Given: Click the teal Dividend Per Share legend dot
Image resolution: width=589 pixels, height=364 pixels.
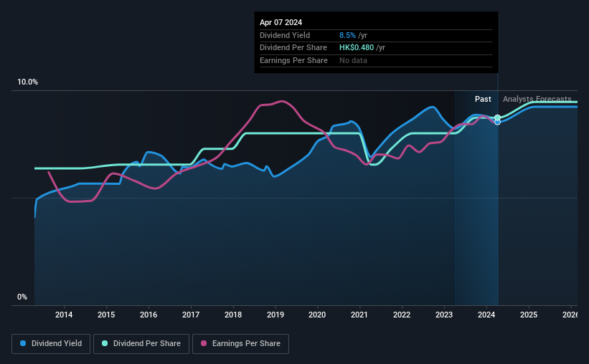Looking at the screenshot, I should tap(105, 343).
